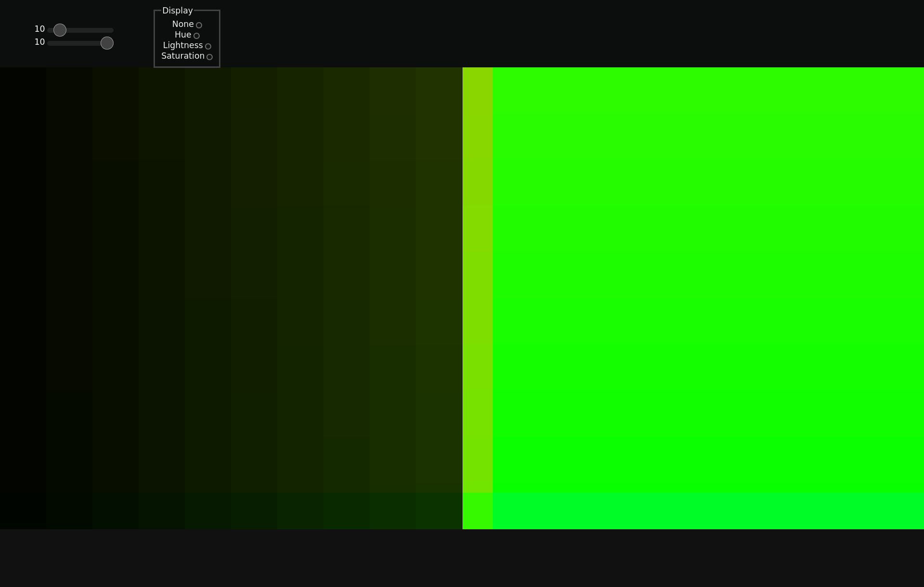Click the 'Display' group legend text

point(177,11)
